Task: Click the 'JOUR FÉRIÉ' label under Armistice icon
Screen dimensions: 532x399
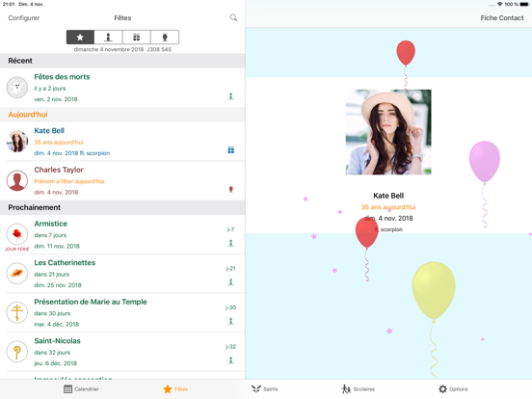Action: (x=17, y=249)
